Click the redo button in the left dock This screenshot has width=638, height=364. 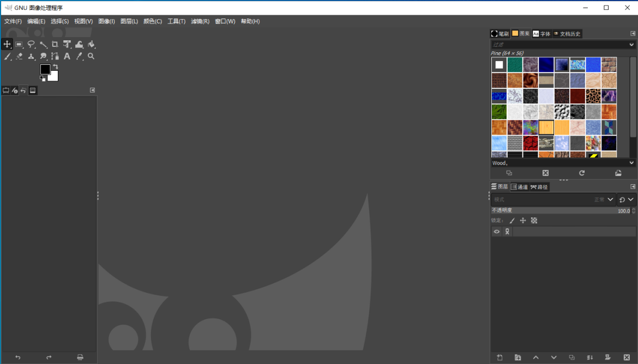(x=49, y=357)
